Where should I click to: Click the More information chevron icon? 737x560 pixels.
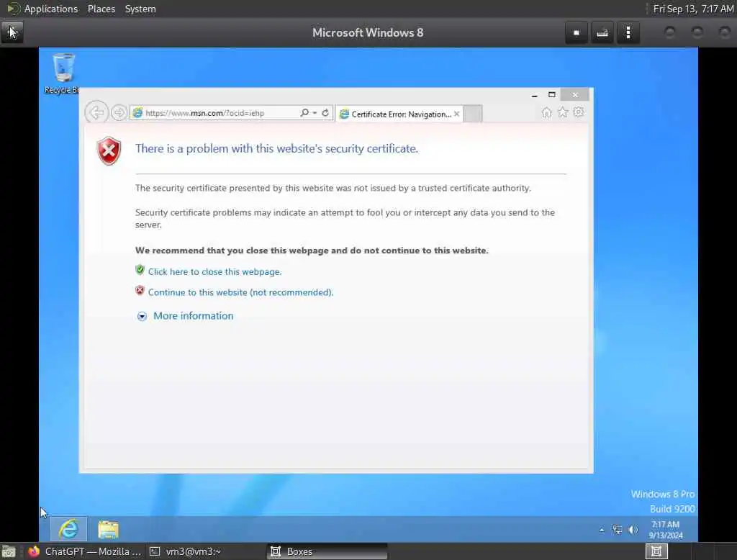(142, 317)
